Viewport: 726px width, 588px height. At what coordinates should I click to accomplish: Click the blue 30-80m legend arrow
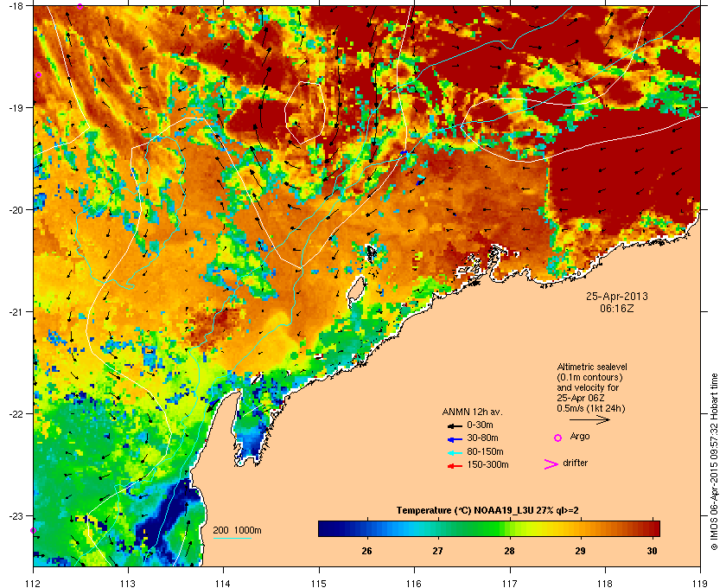coord(455,438)
